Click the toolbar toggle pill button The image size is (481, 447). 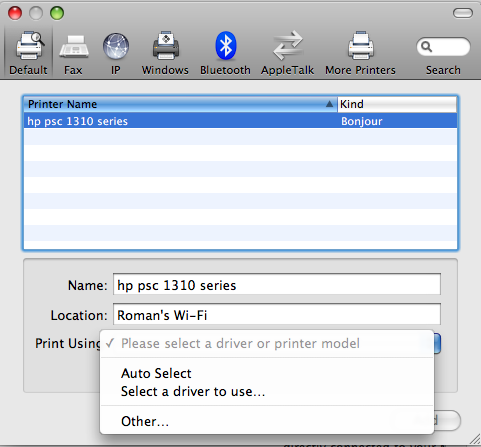(463, 13)
